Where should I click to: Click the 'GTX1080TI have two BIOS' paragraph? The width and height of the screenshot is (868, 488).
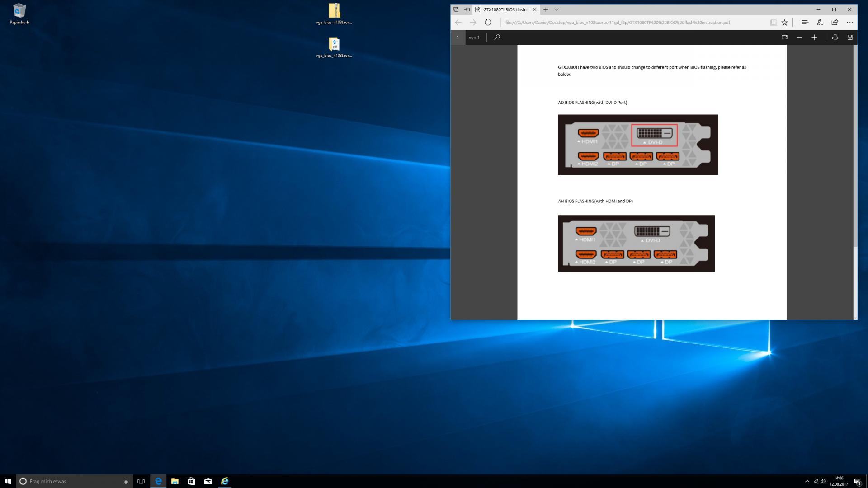[652, 70]
